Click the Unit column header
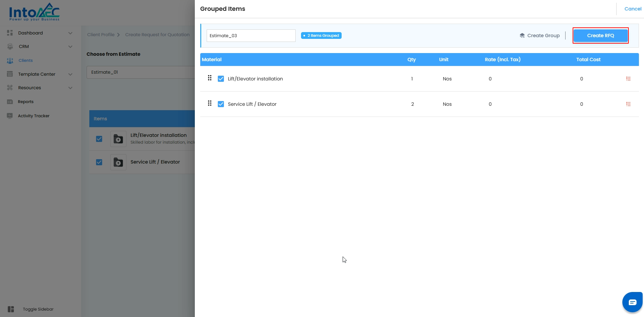Image resolution: width=644 pixels, height=317 pixels. [444, 59]
